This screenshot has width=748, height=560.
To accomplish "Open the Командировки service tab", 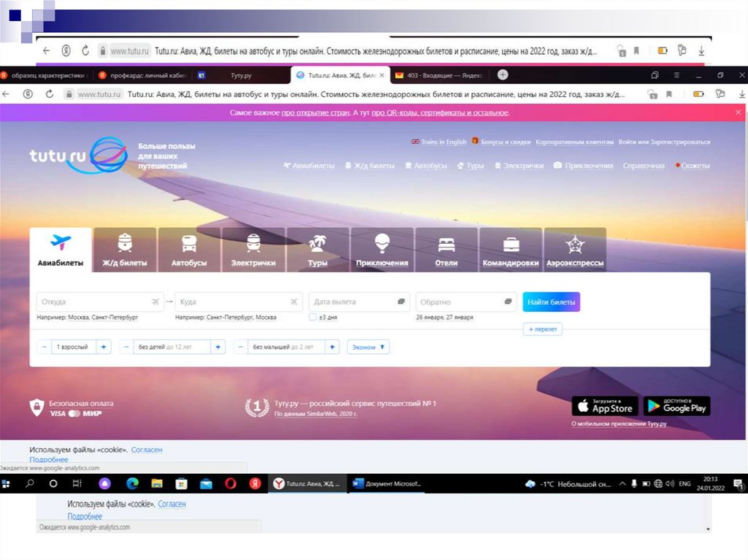I will (511, 250).
